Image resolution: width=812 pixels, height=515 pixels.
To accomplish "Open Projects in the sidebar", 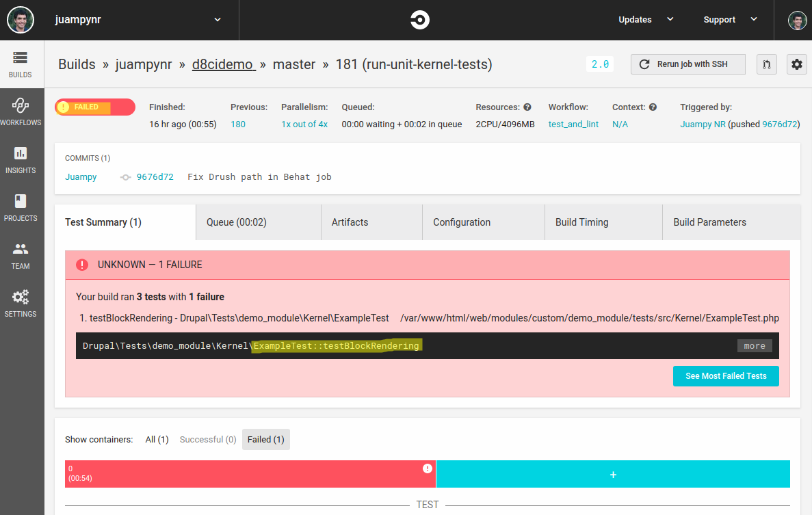I will [x=21, y=209].
